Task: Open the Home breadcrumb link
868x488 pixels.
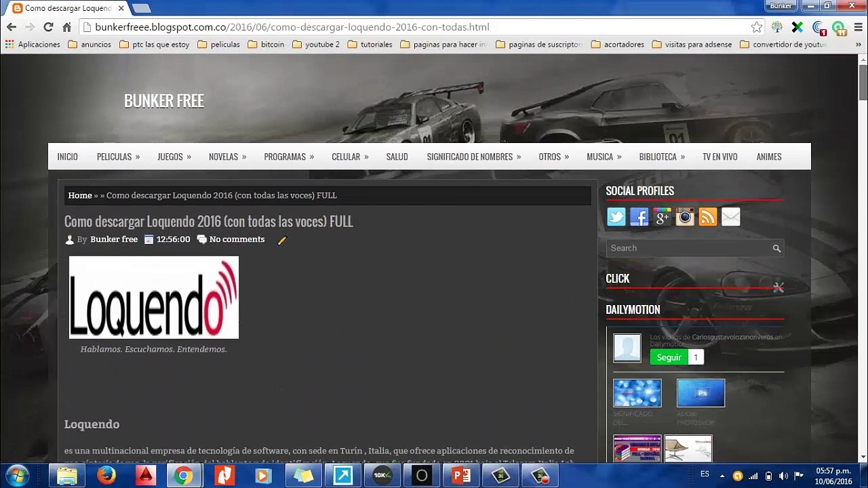Action: click(x=80, y=195)
